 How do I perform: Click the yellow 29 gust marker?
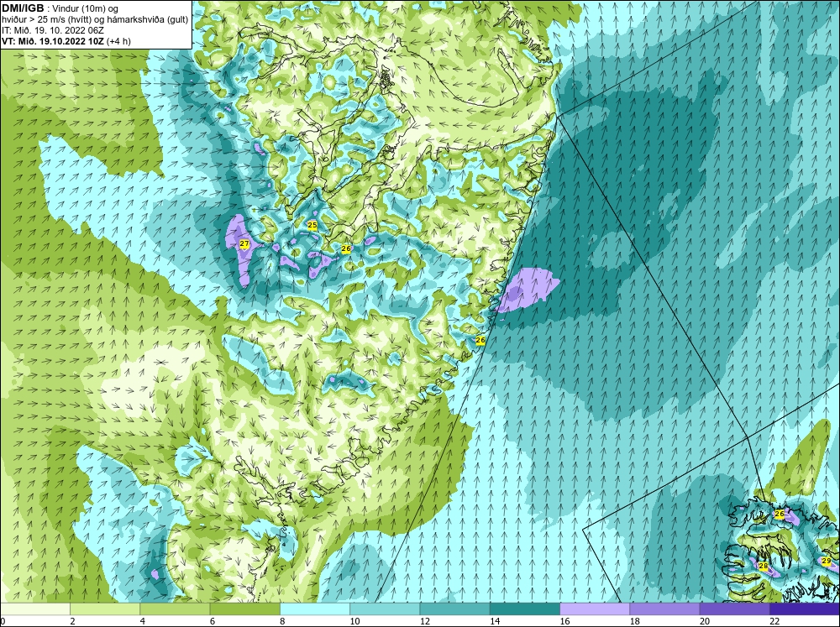tap(826, 561)
